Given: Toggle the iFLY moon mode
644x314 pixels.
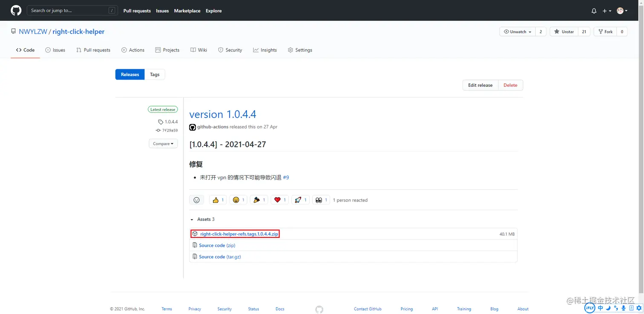Looking at the screenshot, I should (608, 308).
